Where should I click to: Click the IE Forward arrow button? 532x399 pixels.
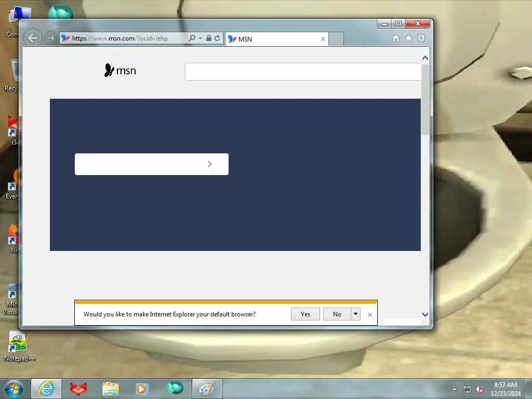[x=50, y=38]
